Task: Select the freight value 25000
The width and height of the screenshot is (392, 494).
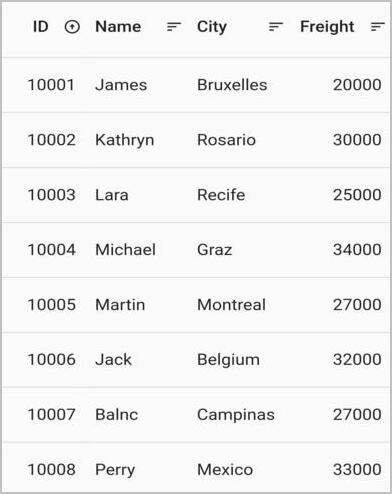Action: (x=357, y=195)
